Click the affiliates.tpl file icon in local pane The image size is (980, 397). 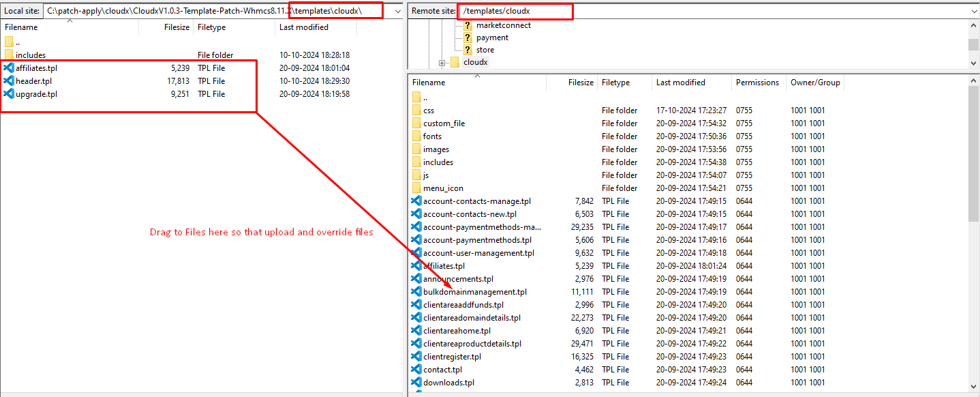click(x=9, y=68)
